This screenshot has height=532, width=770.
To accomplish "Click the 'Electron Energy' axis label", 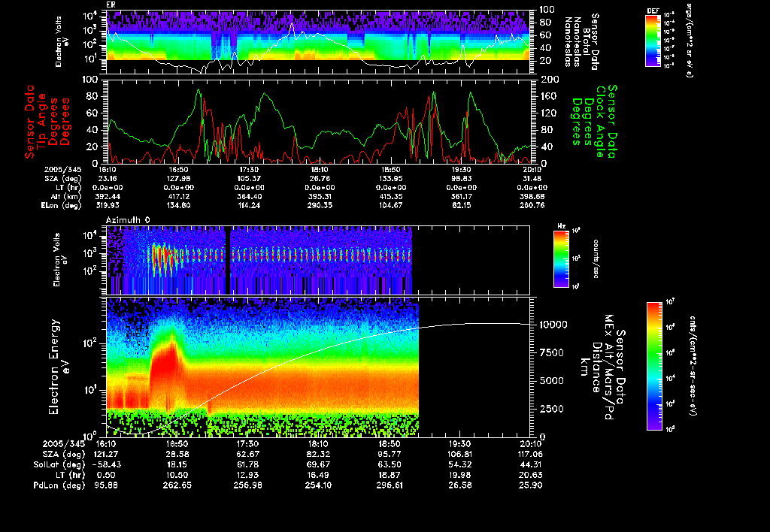I will (x=54, y=367).
